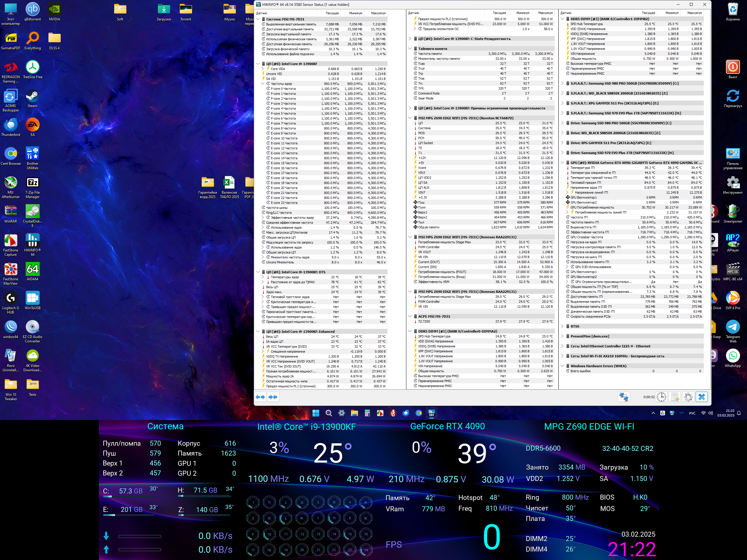This screenshot has height=560, width=747.
Task: Click the Минимум column header in the left panel
Action: click(355, 13)
